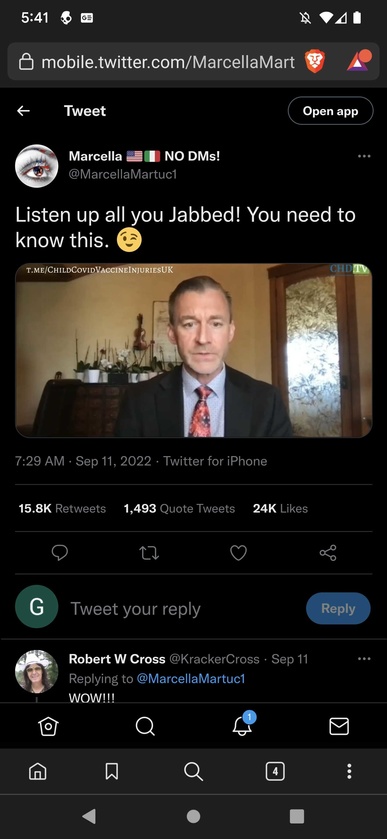The height and width of the screenshot is (839, 387).
Task: Reply to tweet via speech bubble icon
Action: pyautogui.click(x=59, y=553)
